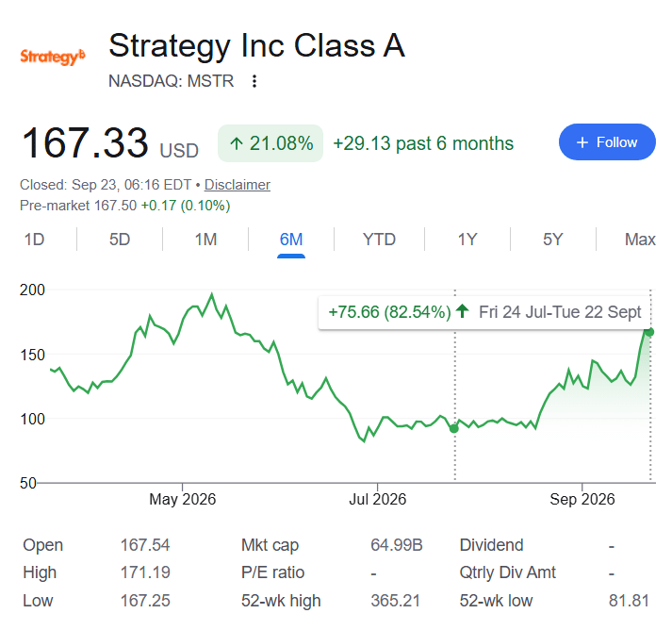Screen dimensions: 672x630
Task: Click the Strategy company logo
Action: click(52, 57)
